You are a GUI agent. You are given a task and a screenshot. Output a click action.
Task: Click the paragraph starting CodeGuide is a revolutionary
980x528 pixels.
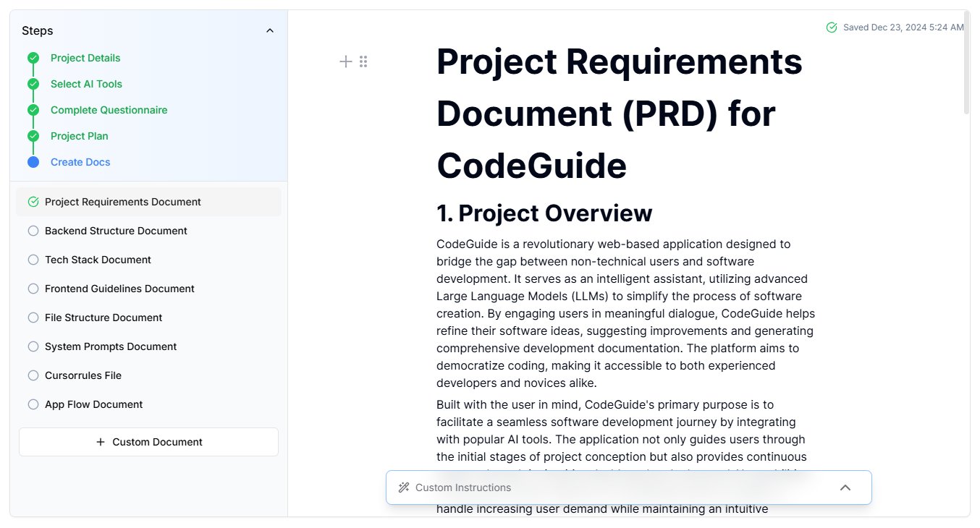pyautogui.click(x=626, y=313)
